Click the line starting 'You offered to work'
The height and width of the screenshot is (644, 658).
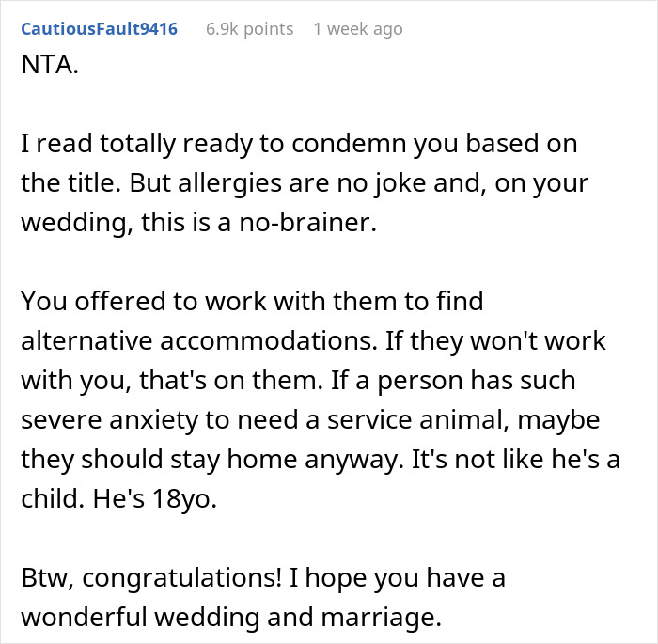coord(252,302)
